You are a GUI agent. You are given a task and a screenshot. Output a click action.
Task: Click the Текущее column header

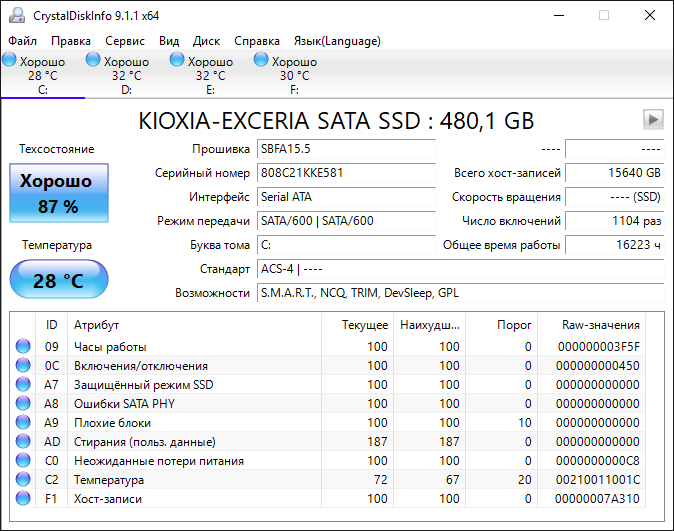coord(357,325)
